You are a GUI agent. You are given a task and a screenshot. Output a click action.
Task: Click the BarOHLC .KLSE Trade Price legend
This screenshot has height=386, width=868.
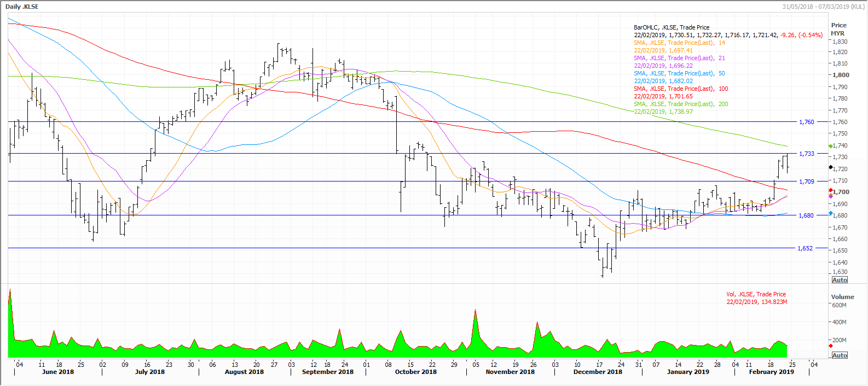[671, 27]
